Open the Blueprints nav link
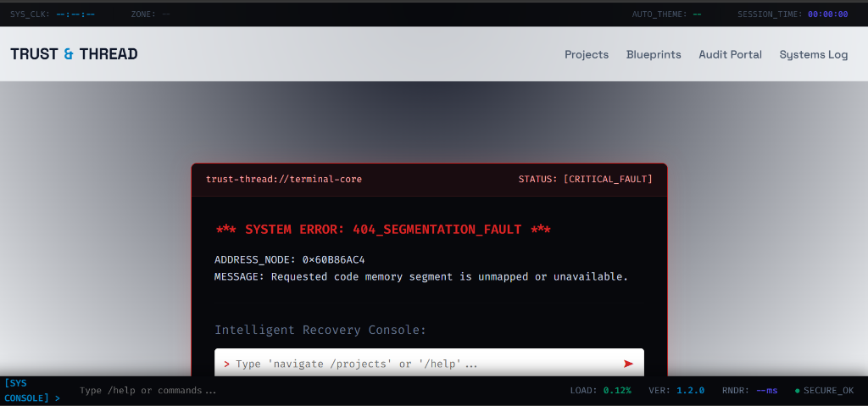This screenshot has width=868, height=406. (654, 54)
